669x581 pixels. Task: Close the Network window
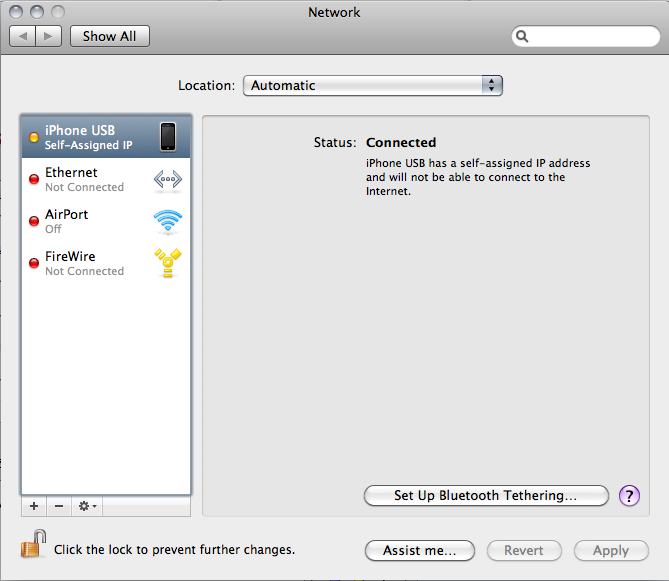point(16,12)
